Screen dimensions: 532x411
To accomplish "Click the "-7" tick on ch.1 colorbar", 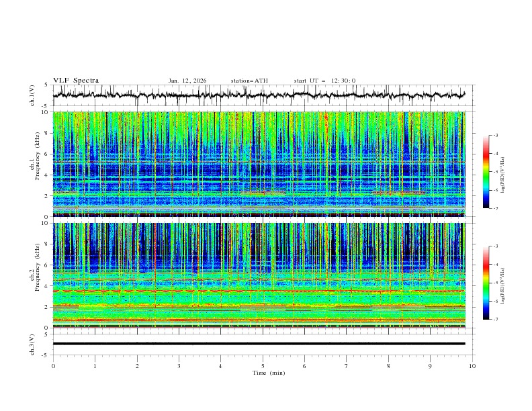I will click(495, 208).
